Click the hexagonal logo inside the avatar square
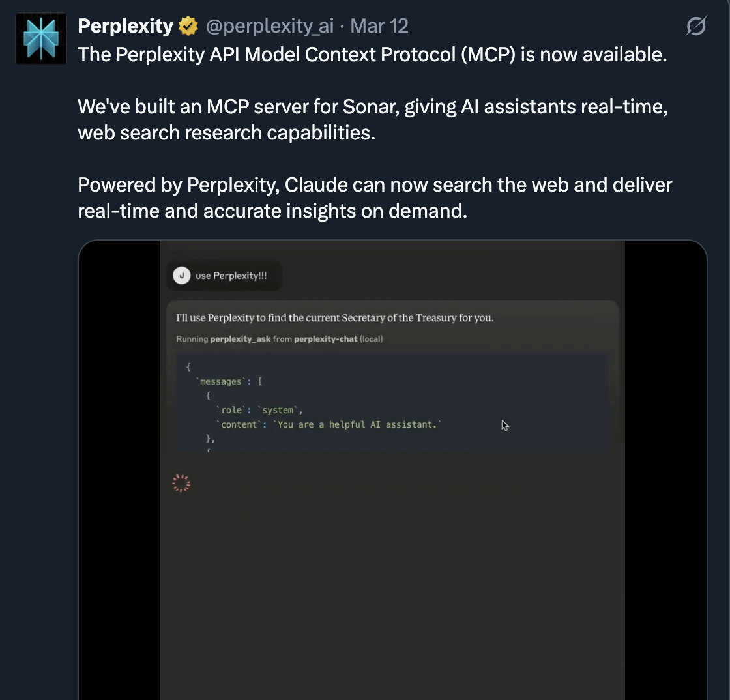730x700 pixels. [x=40, y=38]
